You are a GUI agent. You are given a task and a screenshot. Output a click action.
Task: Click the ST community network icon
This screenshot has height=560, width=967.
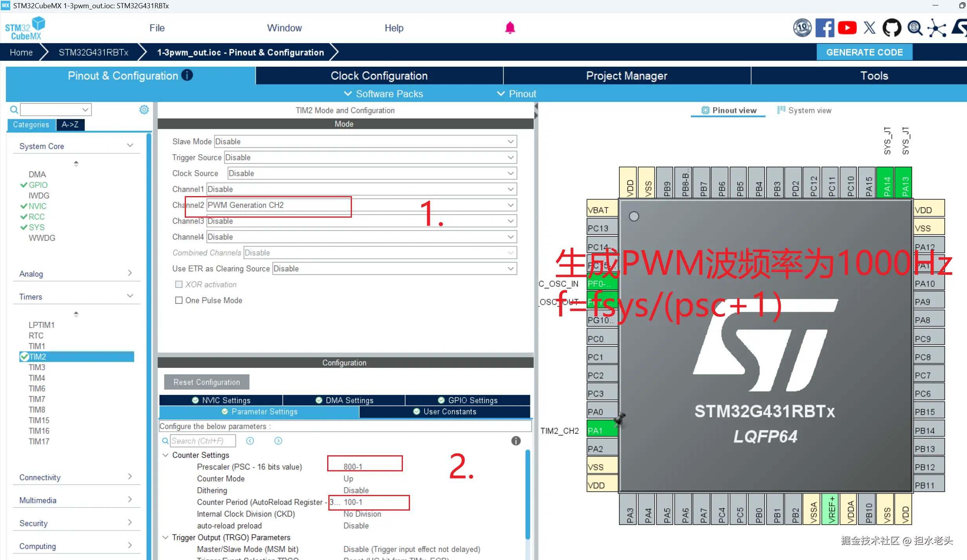[x=937, y=28]
